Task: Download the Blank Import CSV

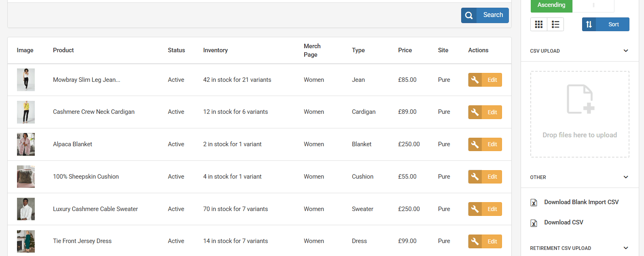Action: point(581,202)
